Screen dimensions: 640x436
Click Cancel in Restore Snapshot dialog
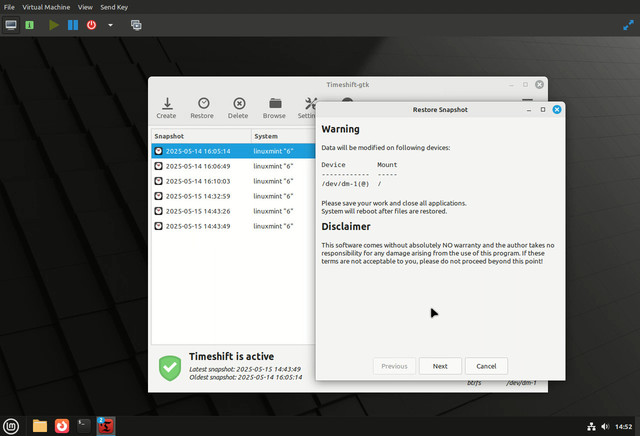tap(486, 366)
